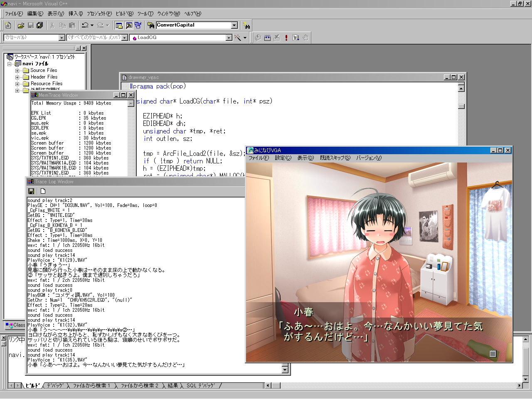
Task: Click the Trace Log Window scroll down arrow
Action: click(285, 369)
